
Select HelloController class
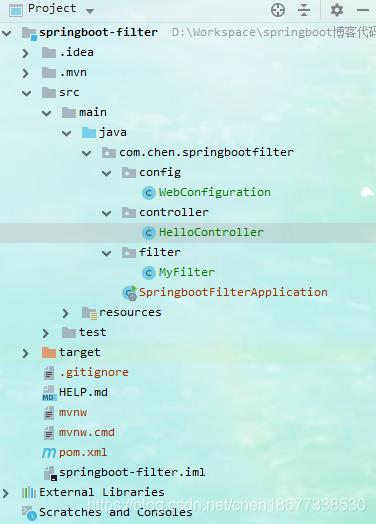click(211, 232)
